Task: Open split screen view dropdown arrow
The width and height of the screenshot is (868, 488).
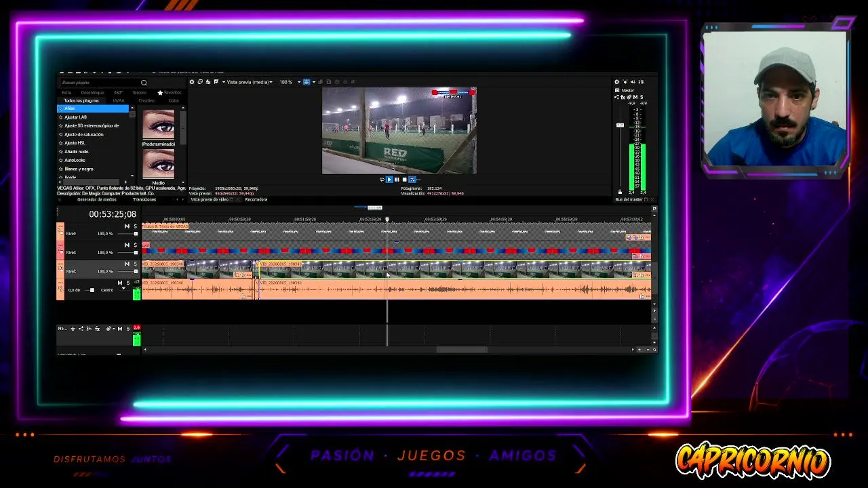Action: tap(223, 82)
